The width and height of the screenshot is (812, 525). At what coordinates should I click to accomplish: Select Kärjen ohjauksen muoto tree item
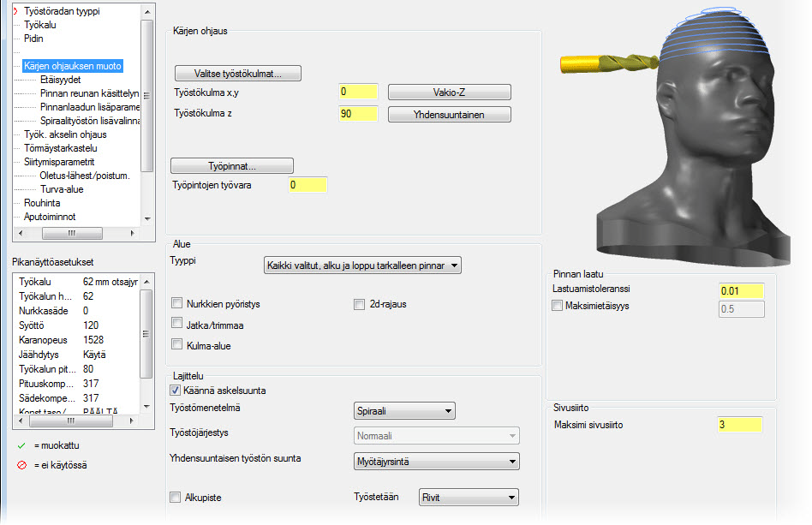point(73,66)
